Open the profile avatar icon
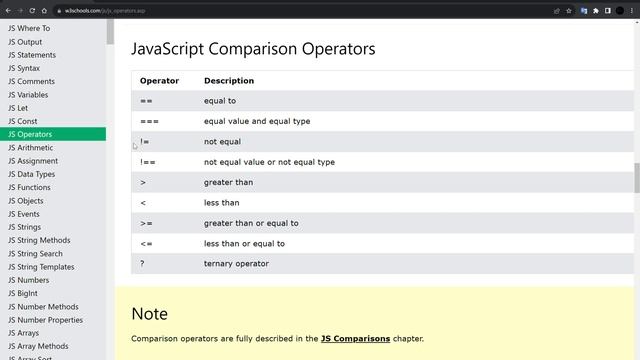Screen dimensions: 640x360 click(x=620, y=11)
